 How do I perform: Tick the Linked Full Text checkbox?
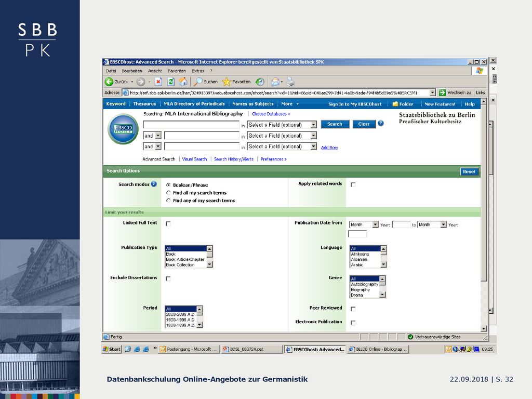168,223
